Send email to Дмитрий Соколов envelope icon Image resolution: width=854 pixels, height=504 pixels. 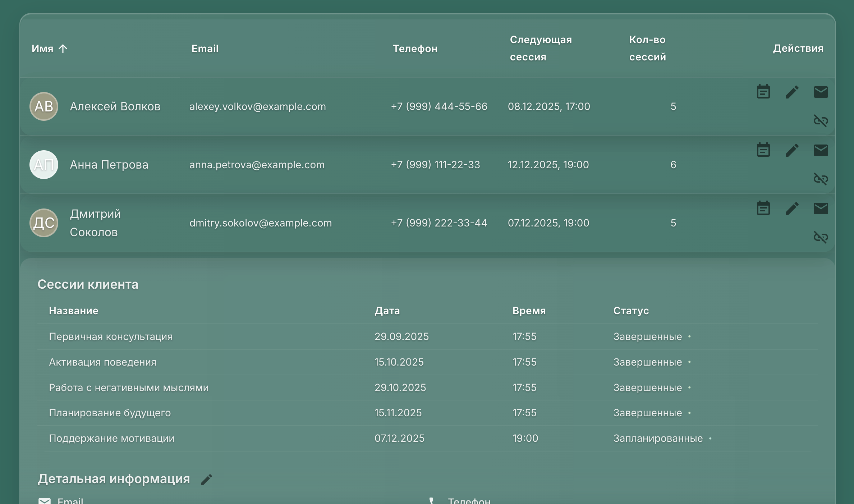tap(821, 209)
